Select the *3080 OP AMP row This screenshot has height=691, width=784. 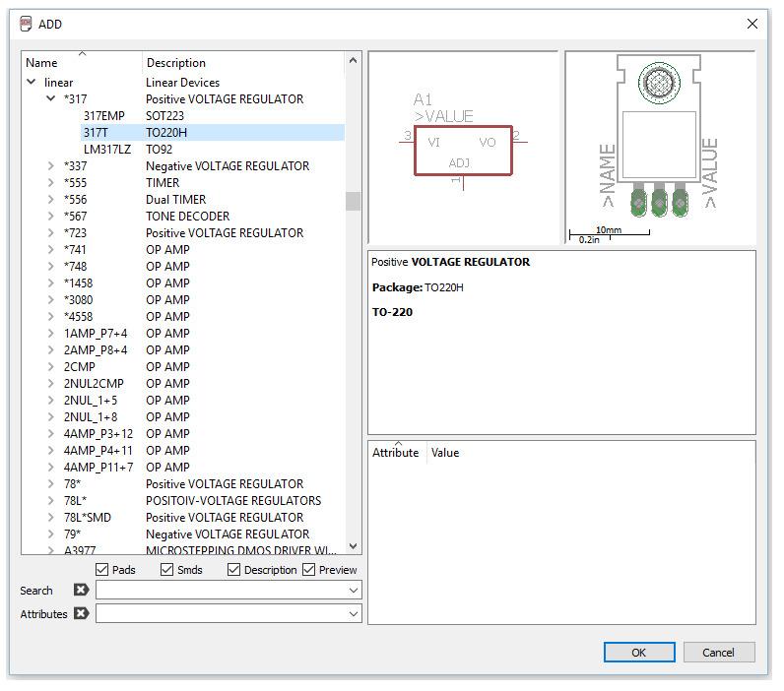tap(203, 299)
